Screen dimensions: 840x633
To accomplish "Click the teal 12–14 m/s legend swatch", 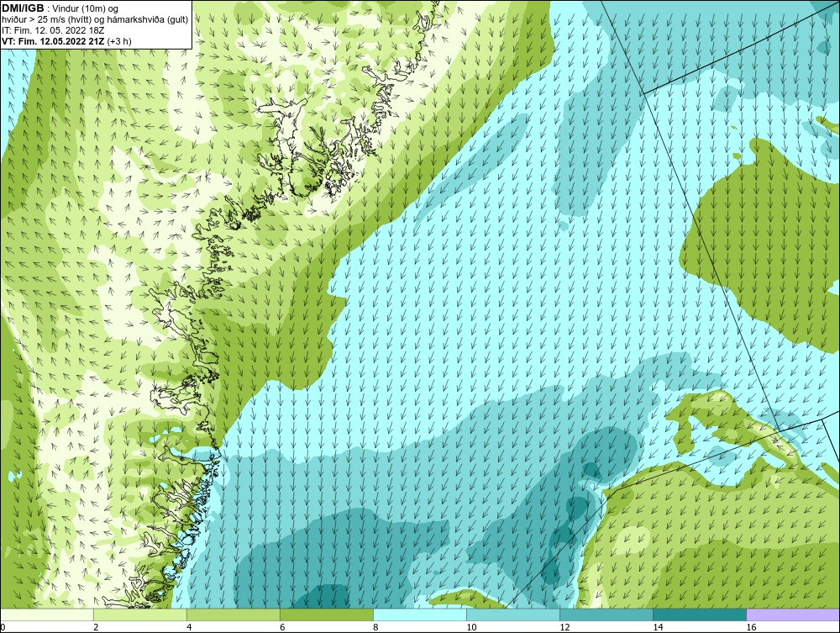I will (x=606, y=615).
